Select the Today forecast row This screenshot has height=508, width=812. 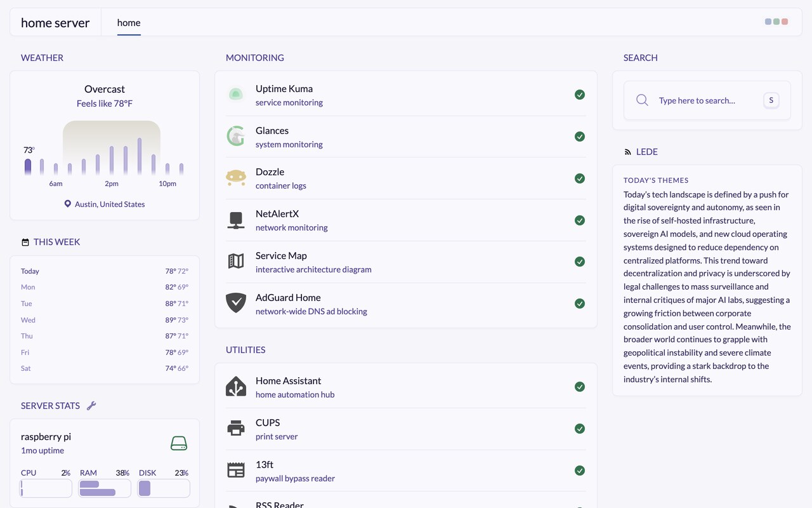point(105,271)
